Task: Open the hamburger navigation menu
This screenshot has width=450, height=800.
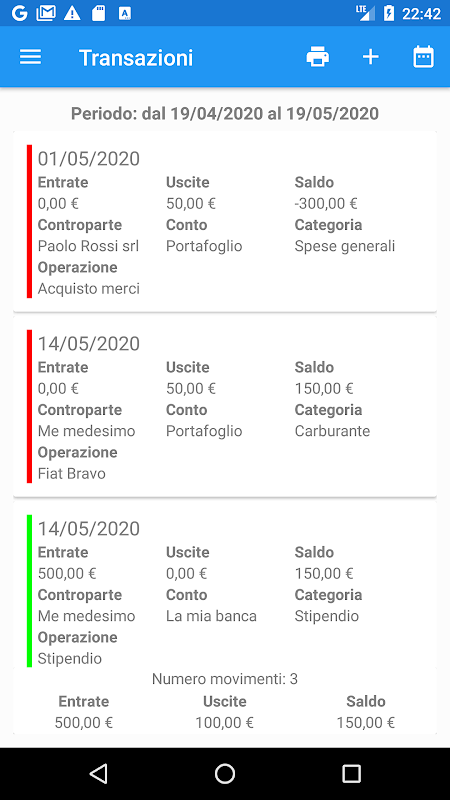Action: (x=30, y=57)
